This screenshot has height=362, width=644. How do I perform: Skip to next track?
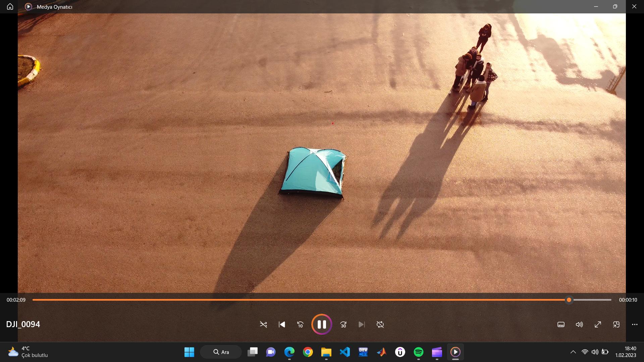(x=362, y=324)
